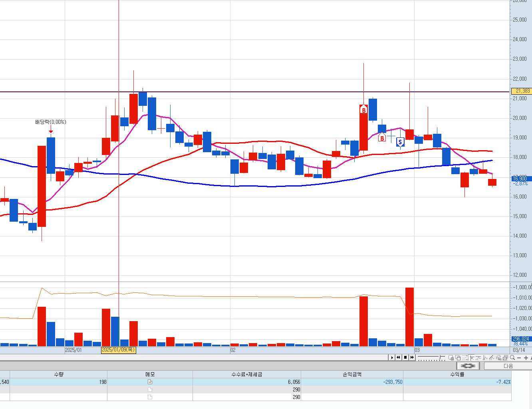This screenshot has width=532, height=409.
Task: Click the play button on chart playback controls
Action: tap(392, 357)
